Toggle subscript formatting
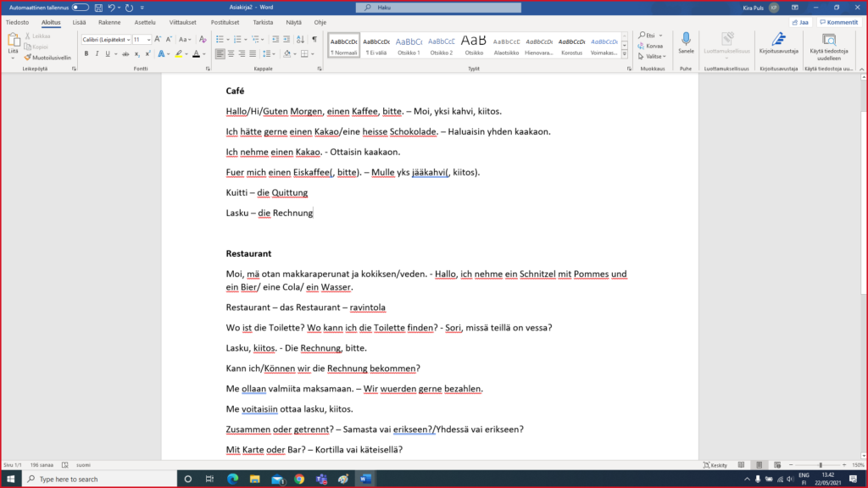This screenshot has width=868, height=488. pyautogui.click(x=136, y=54)
